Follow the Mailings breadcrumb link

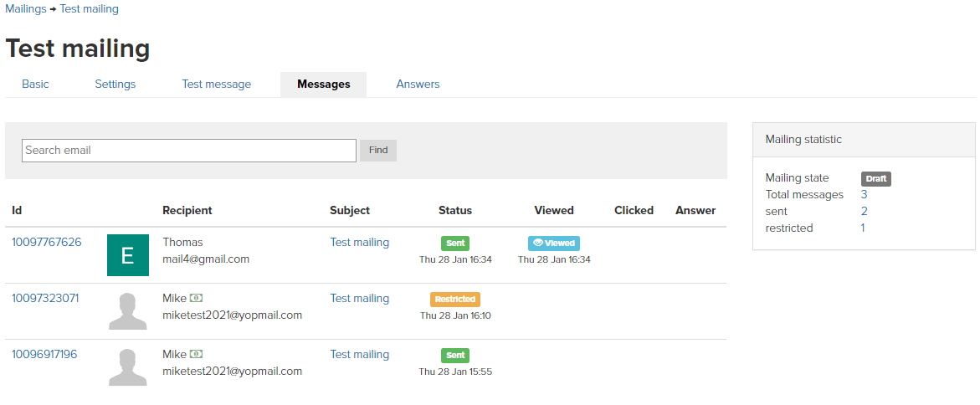click(x=25, y=9)
